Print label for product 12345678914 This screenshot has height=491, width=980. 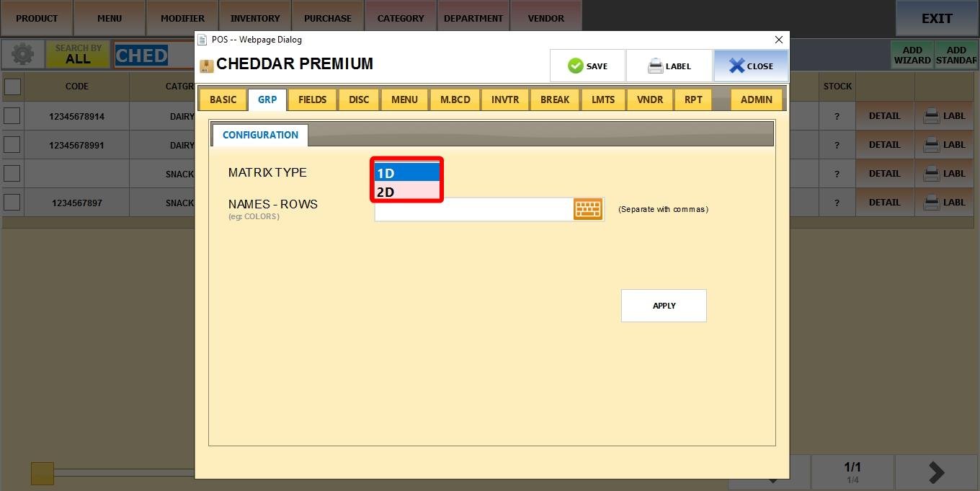(944, 116)
